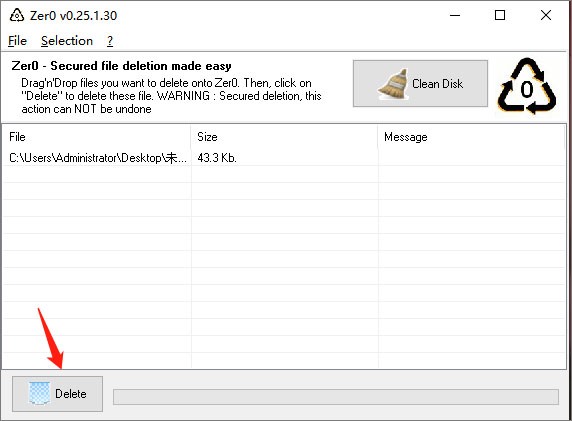
Task: Minimize the Zer0 window
Action: pyautogui.click(x=455, y=15)
